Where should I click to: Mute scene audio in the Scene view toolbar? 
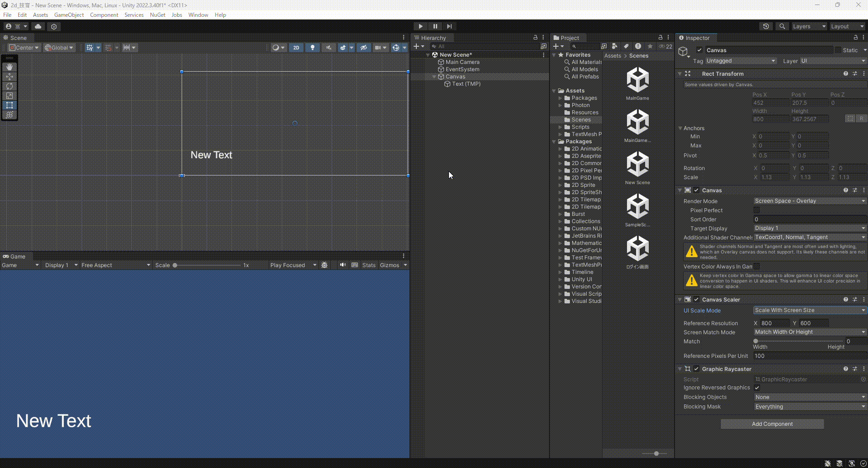[x=328, y=47]
